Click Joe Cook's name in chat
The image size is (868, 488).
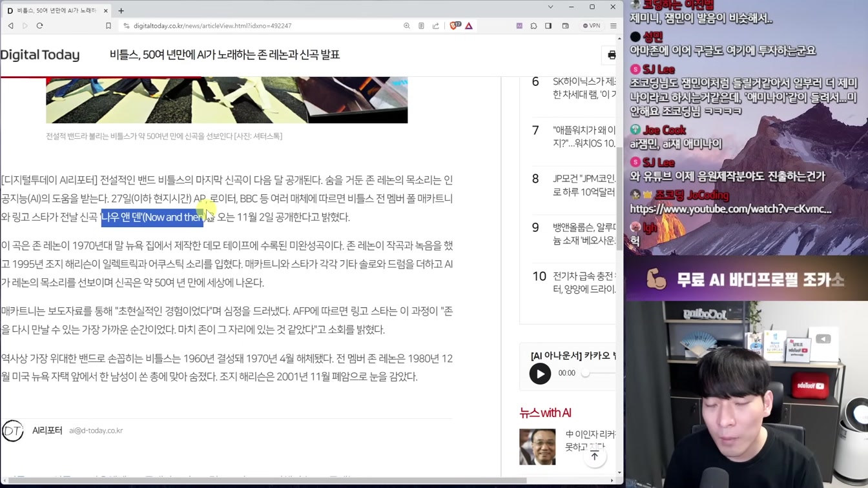click(x=664, y=130)
